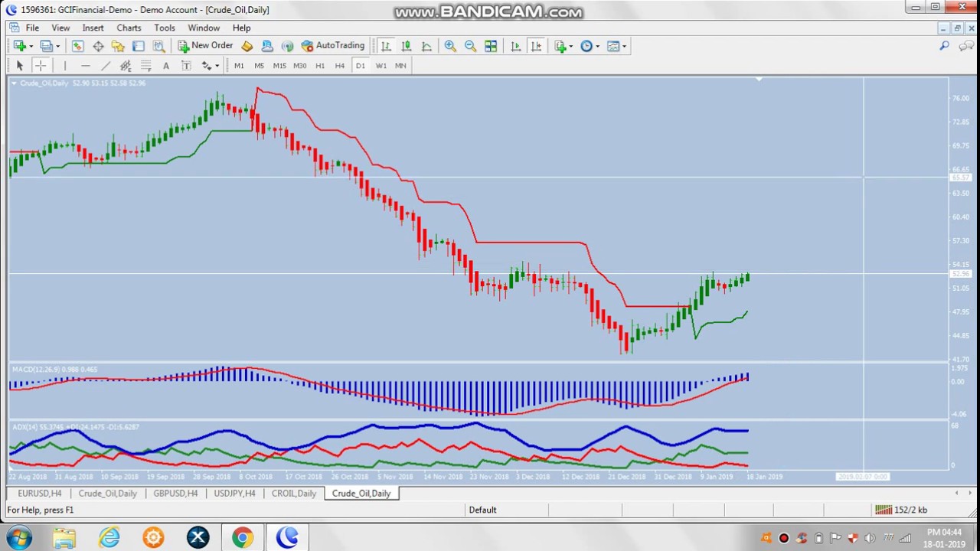Screen dimensions: 980x551
Task: Select the Cursor arrow tool
Action: (20, 66)
